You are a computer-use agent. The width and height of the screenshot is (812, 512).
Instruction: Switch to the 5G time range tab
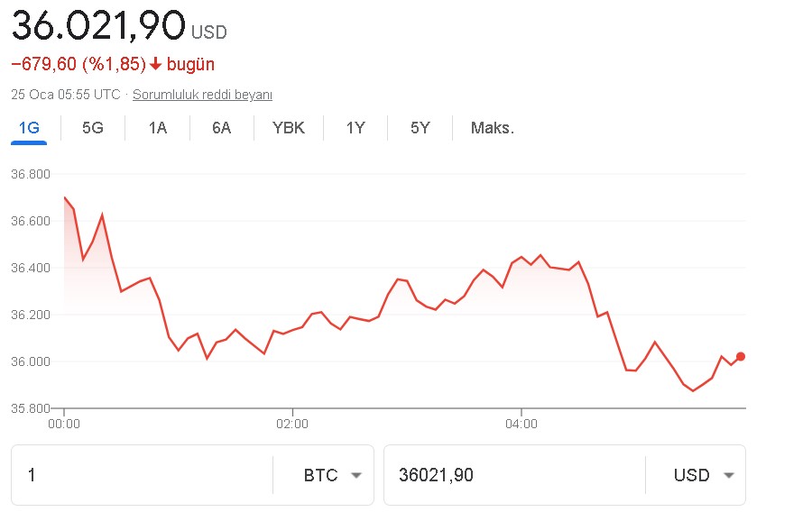tap(93, 128)
